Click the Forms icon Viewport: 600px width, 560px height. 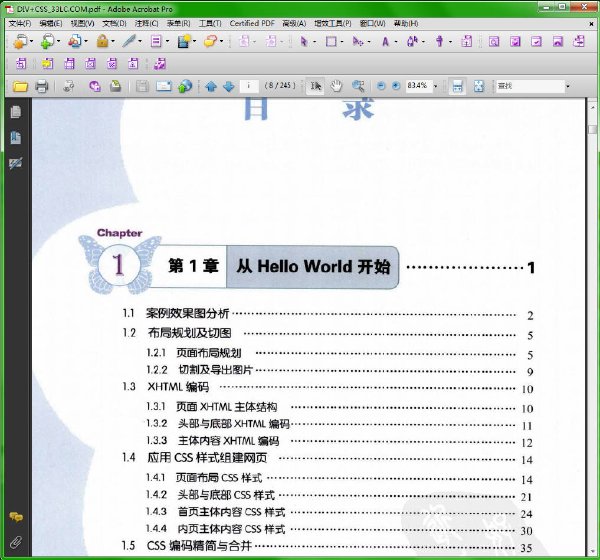156,41
